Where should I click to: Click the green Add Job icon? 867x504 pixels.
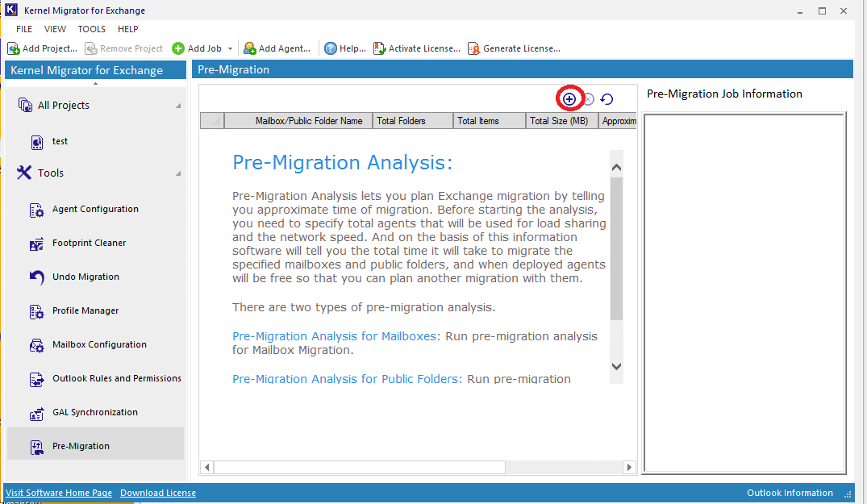[x=178, y=48]
